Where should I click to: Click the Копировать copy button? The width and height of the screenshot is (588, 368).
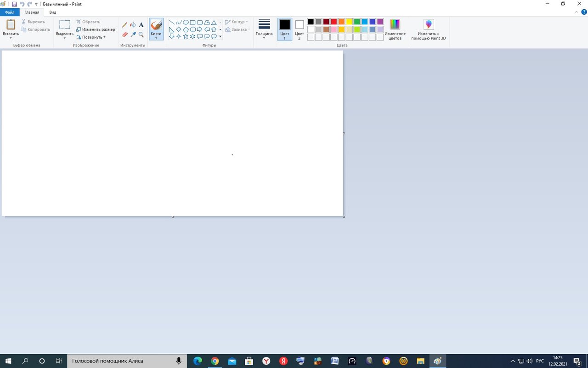[36, 29]
